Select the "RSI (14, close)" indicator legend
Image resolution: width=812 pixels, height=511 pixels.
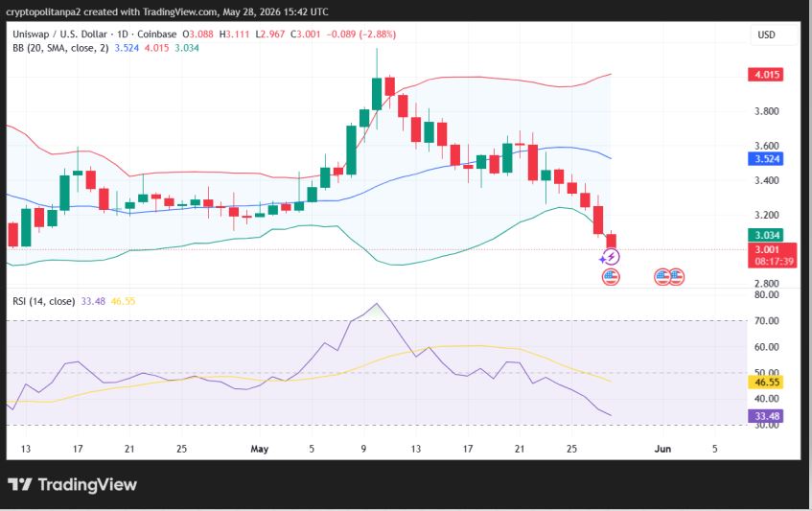coord(43,301)
